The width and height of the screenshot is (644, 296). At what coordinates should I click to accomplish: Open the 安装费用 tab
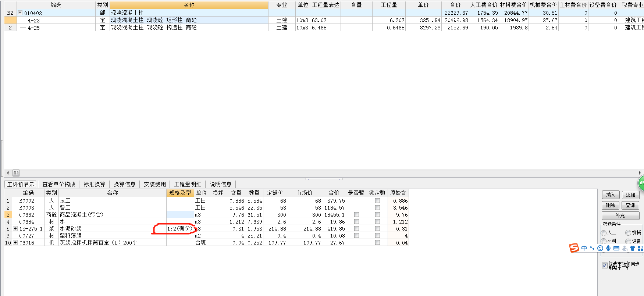click(x=155, y=185)
